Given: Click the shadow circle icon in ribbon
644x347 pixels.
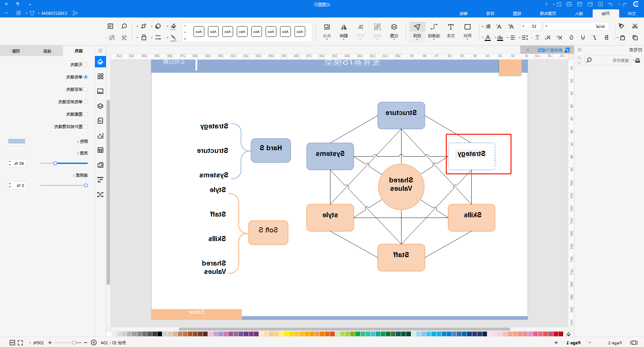Looking at the screenshot, I should coord(158,26).
